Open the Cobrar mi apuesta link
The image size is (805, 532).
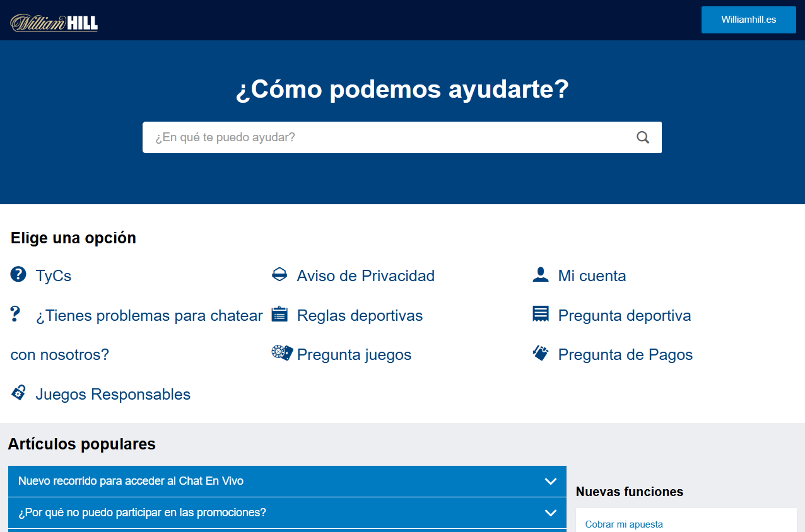pyautogui.click(x=624, y=524)
